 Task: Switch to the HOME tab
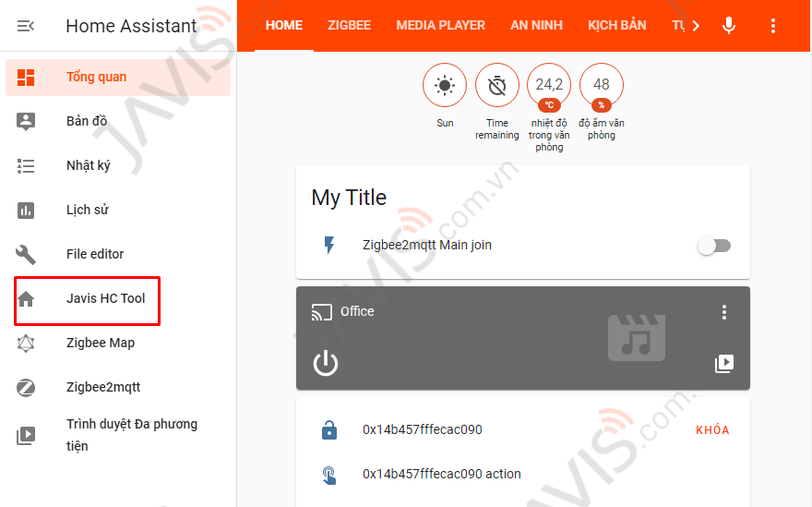[x=284, y=26]
